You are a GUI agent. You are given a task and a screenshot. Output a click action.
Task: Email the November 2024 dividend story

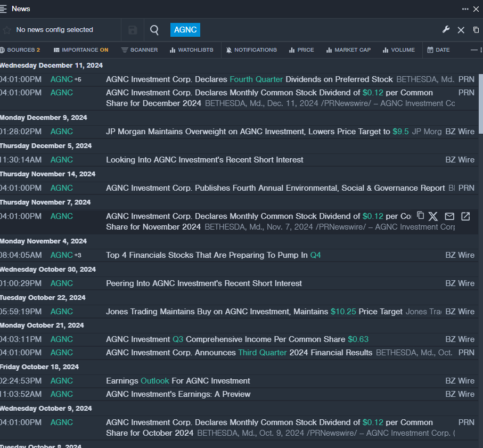[449, 216]
